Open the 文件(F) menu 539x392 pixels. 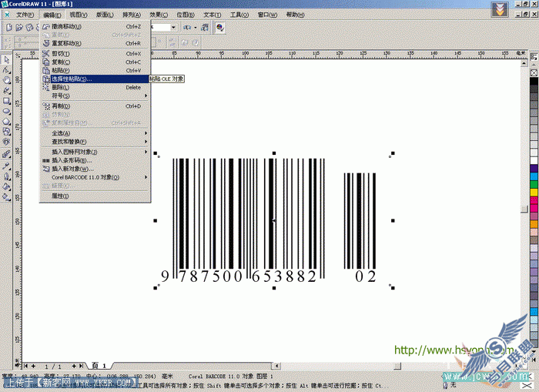tap(25, 15)
